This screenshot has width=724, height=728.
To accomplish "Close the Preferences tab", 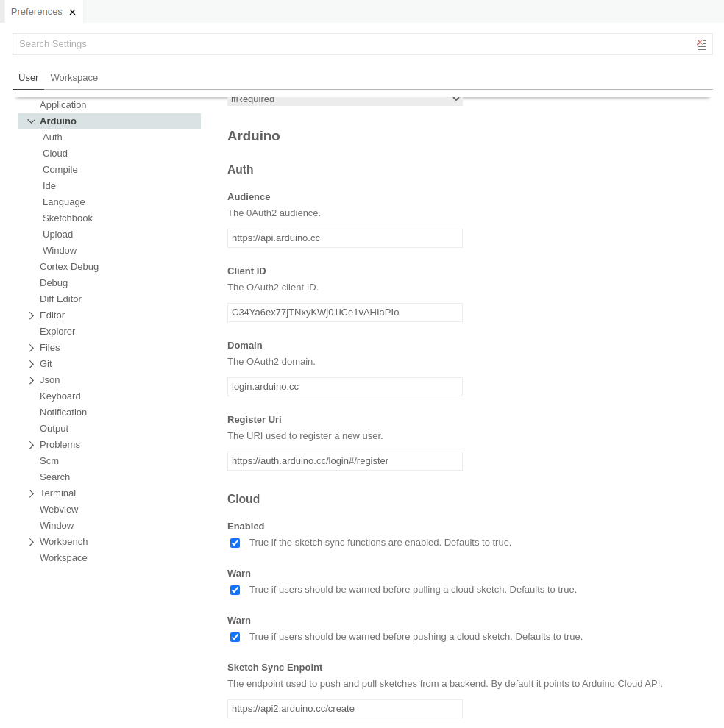I will [73, 12].
